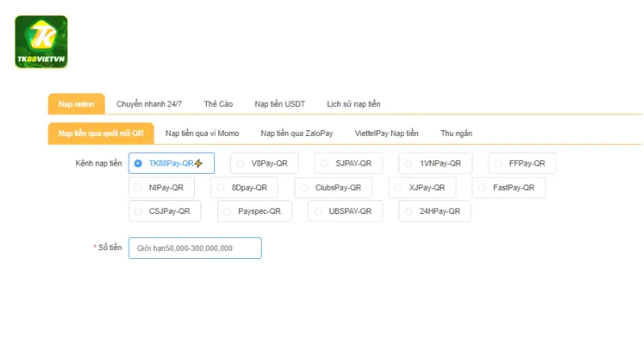
Task: Choose Payspec-QR channel
Action: coord(254,212)
